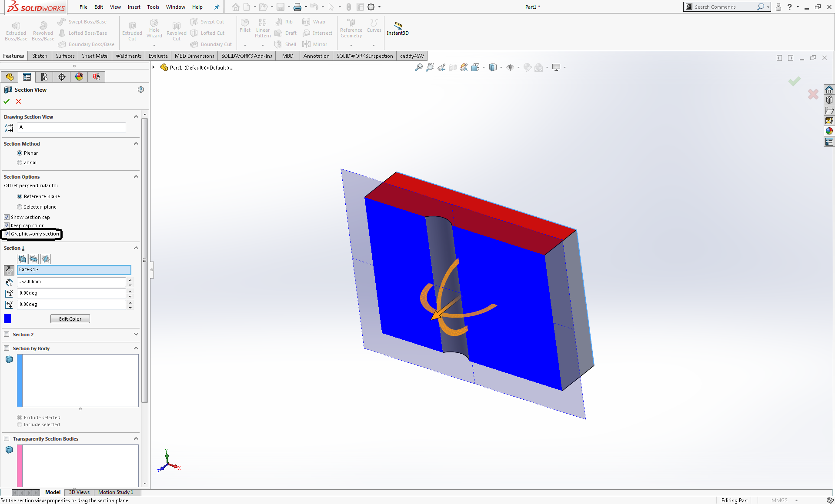
Task: Open Appearances color ball in task pane
Action: click(x=829, y=131)
